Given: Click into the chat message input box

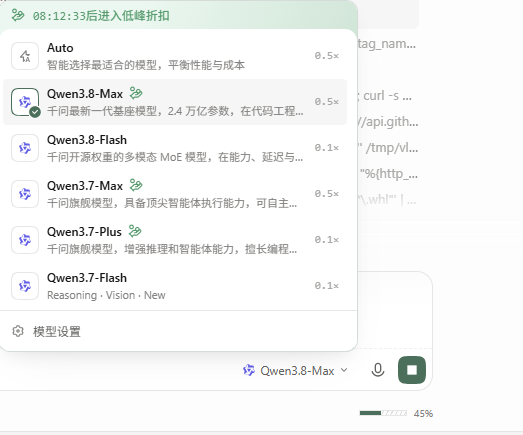Looking at the screenshot, I should pos(395,310).
